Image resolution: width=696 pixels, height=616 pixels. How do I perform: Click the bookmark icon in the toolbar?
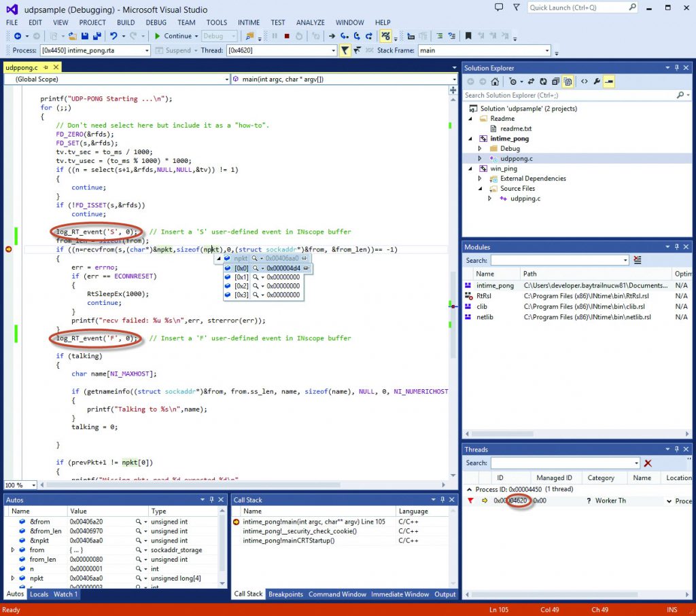point(468,36)
